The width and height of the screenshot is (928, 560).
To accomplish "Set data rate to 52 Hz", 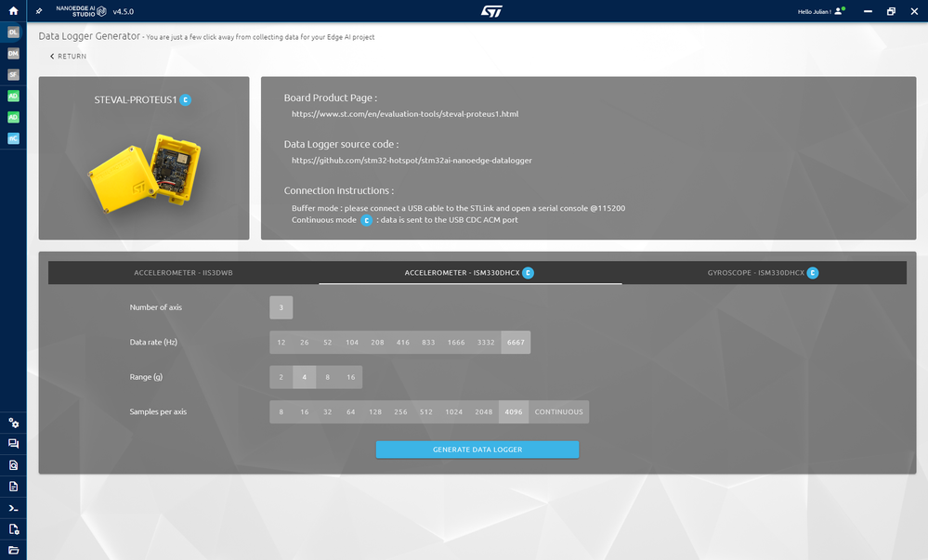I will tap(327, 342).
